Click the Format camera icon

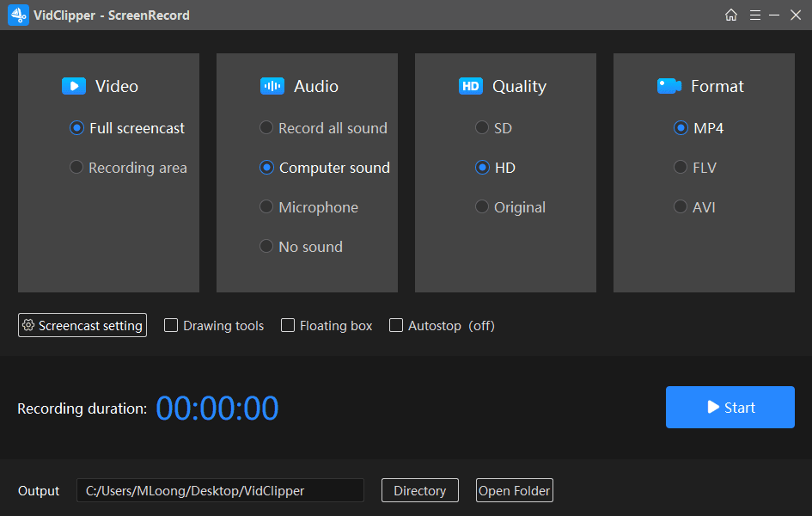pyautogui.click(x=669, y=86)
